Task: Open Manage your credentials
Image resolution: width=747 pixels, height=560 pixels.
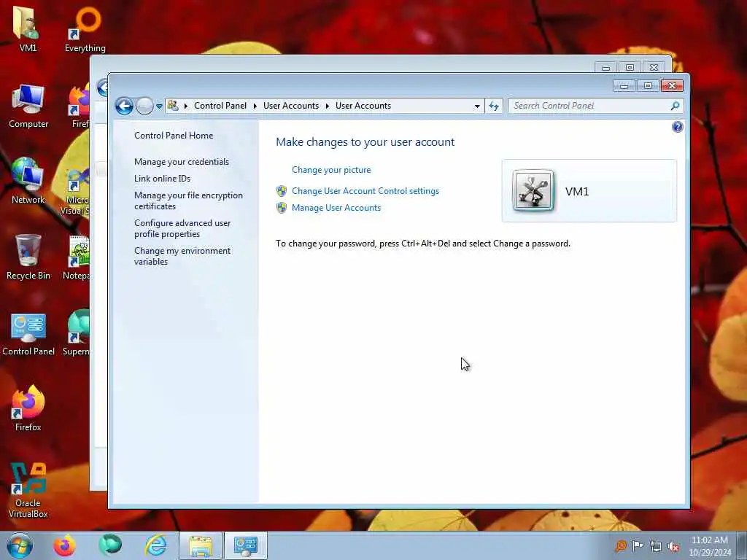Action: pos(182,162)
